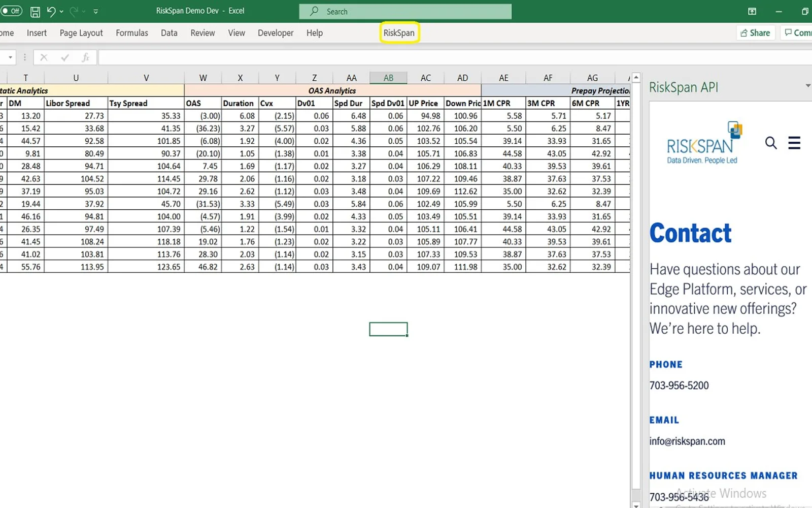Click inside the formula bar input
Image resolution: width=812 pixels, height=508 pixels.
(x=455, y=57)
